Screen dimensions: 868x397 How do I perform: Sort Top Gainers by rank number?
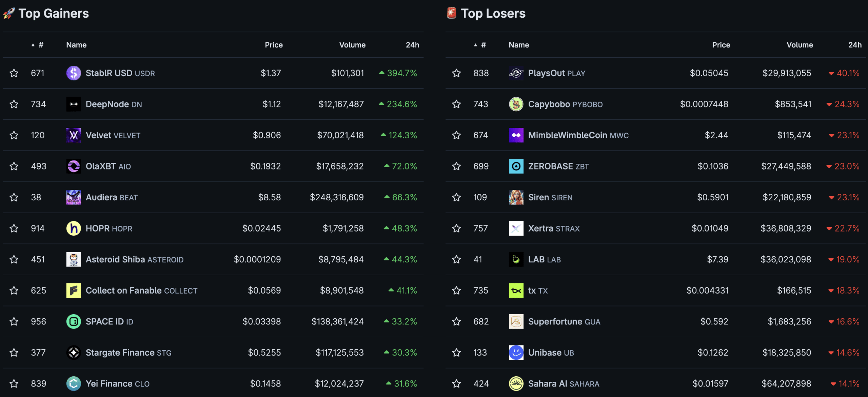coord(38,45)
